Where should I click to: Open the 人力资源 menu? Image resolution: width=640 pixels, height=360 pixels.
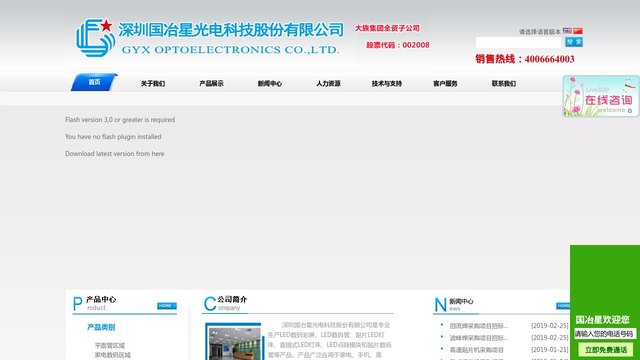(328, 84)
